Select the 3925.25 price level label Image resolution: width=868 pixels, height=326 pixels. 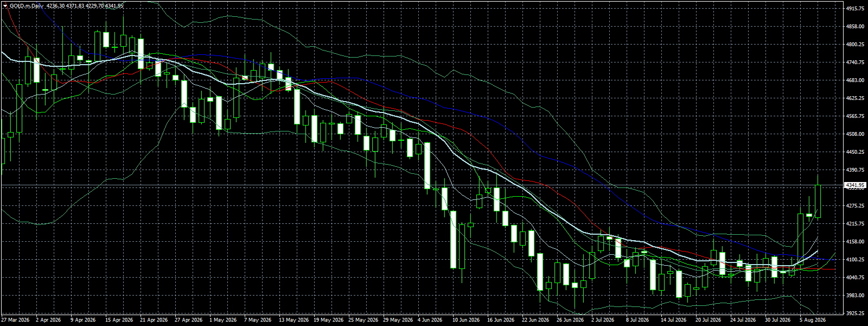coord(855,314)
